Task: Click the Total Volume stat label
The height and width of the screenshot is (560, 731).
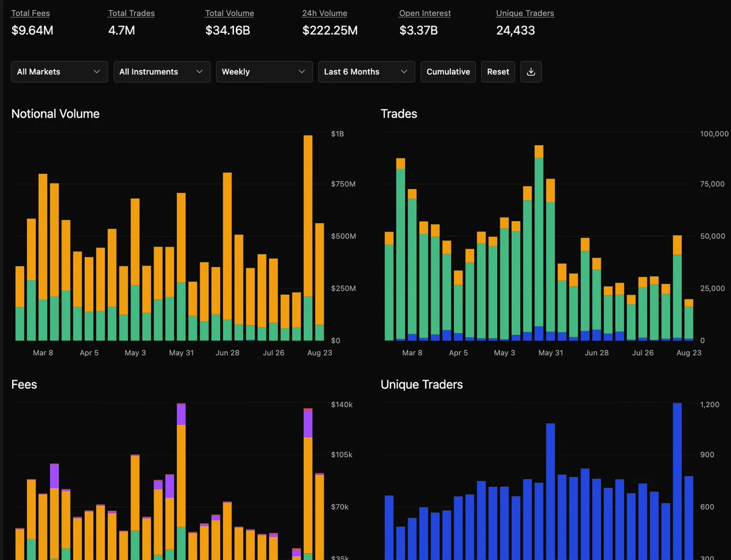Action: (x=230, y=13)
